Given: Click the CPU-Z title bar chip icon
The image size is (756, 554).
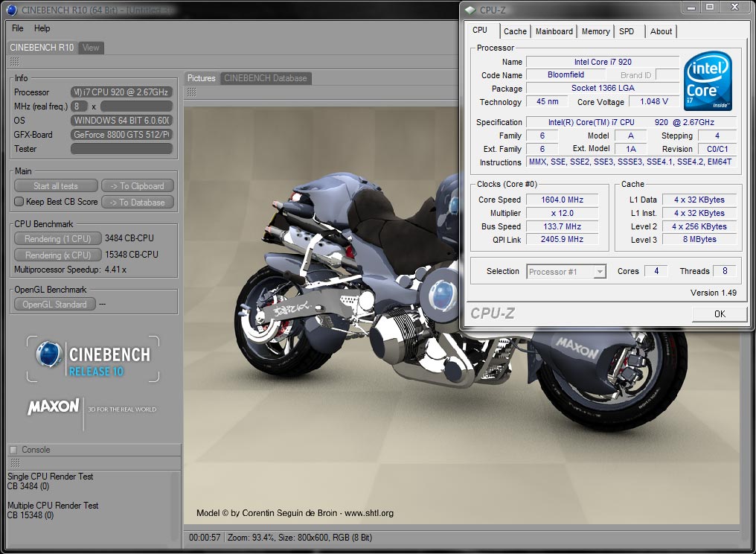Looking at the screenshot, I should pyautogui.click(x=470, y=10).
